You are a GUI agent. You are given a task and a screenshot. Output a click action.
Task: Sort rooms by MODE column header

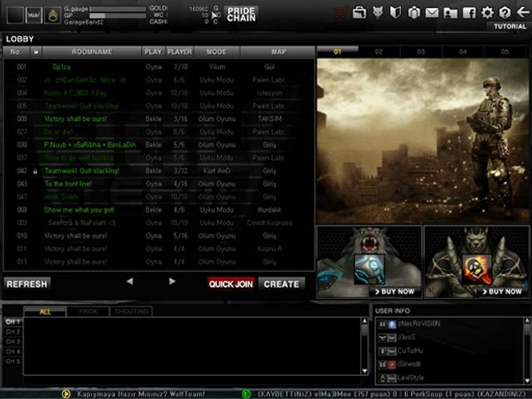(x=217, y=52)
